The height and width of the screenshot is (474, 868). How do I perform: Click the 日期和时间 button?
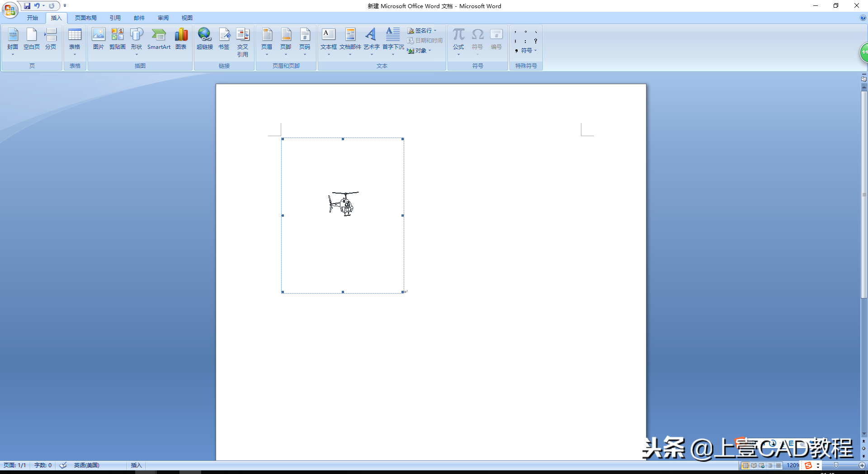coord(425,41)
